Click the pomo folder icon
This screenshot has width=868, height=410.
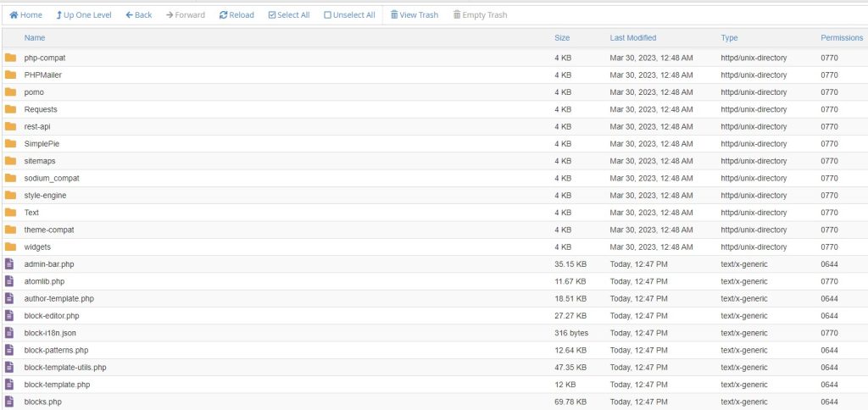tap(10, 91)
